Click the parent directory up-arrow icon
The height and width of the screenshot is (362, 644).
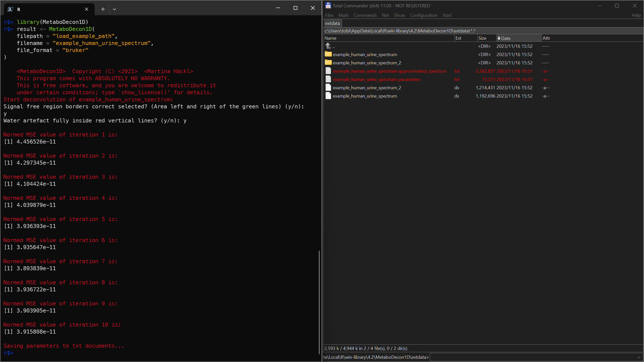[328, 46]
